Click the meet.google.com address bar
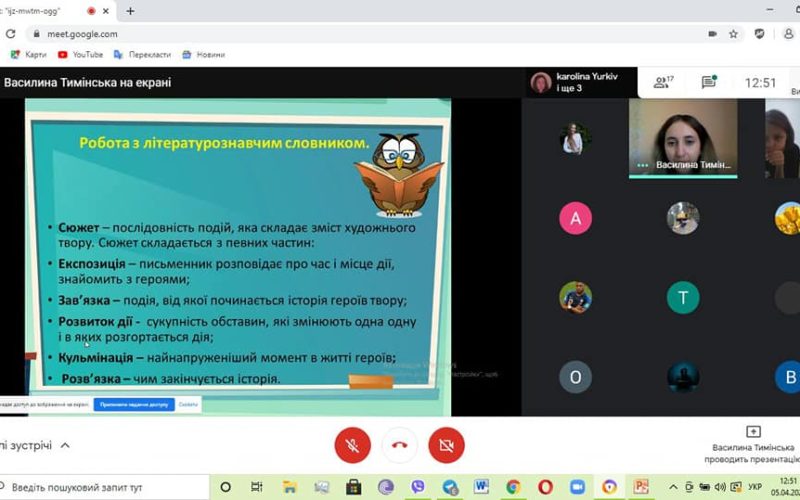Image resolution: width=800 pixels, height=500 pixels. (x=300, y=33)
